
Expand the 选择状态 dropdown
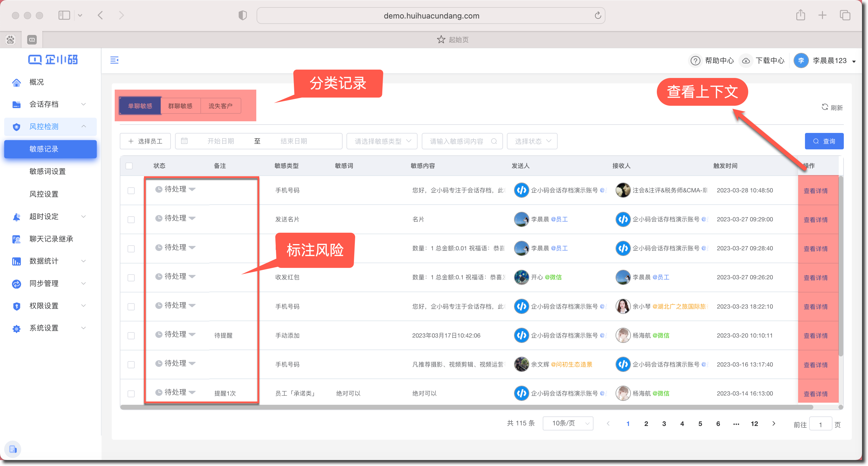pos(532,141)
